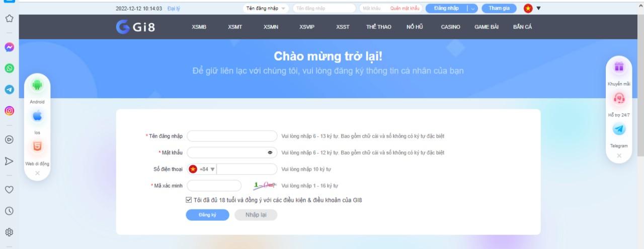Image resolution: width=644 pixels, height=249 pixels.
Task: Close the left app download panel
Action: pos(37,173)
